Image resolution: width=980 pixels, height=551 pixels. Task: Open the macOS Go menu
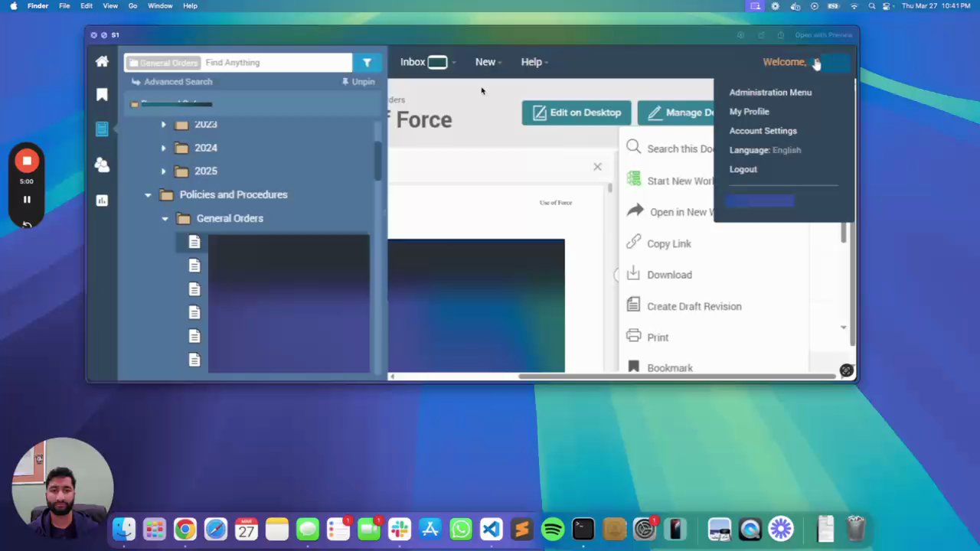tap(132, 6)
